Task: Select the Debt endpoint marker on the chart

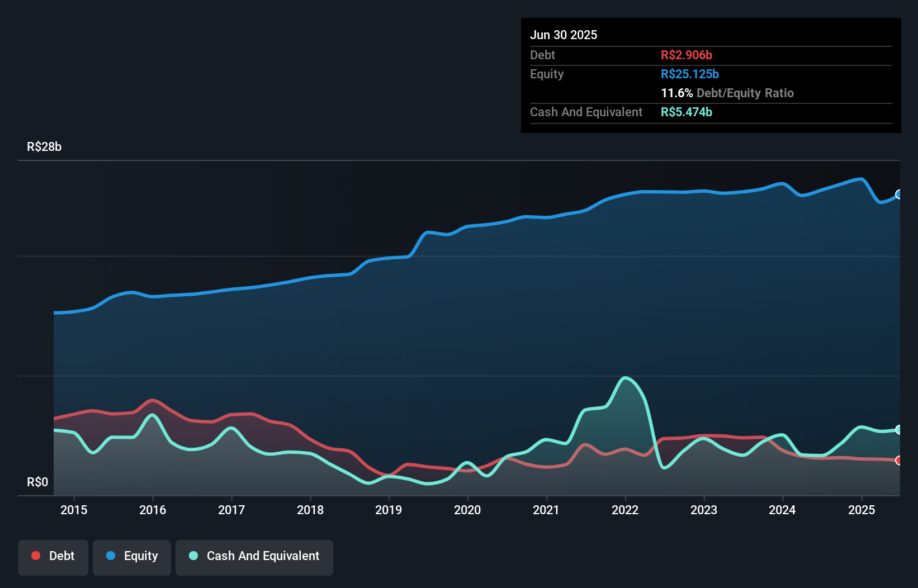Action: 898,461
